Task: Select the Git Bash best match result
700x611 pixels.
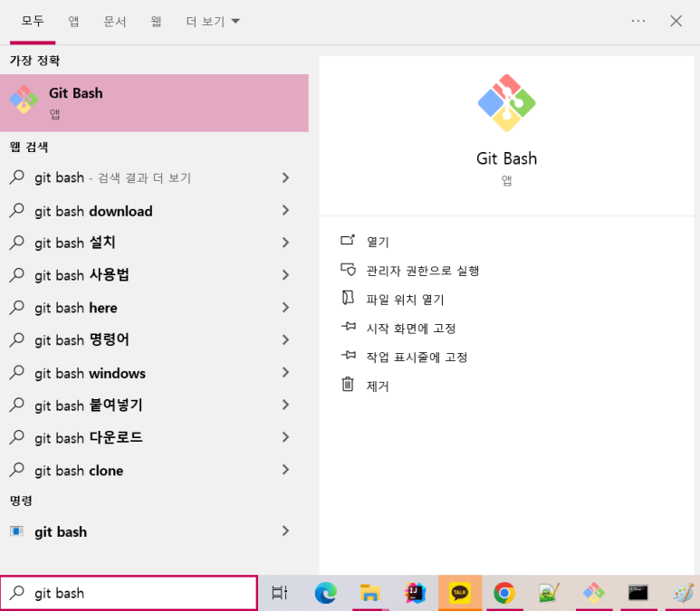Action: click(x=154, y=103)
